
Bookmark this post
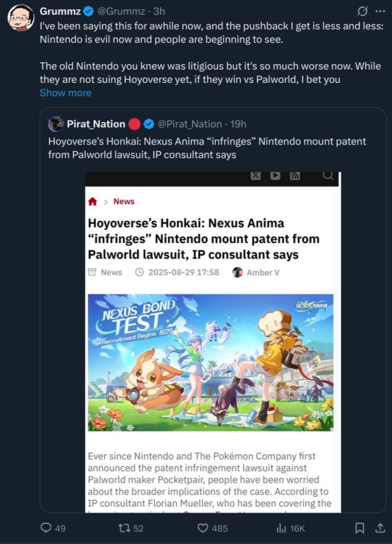[x=360, y=528]
